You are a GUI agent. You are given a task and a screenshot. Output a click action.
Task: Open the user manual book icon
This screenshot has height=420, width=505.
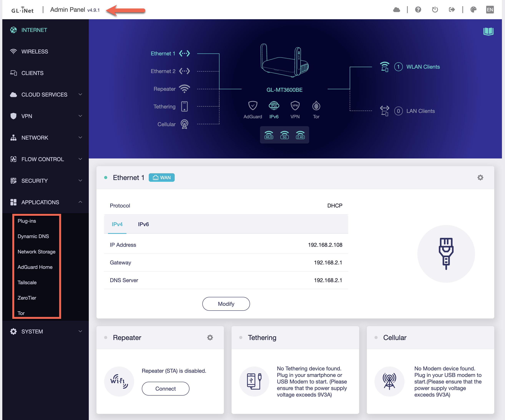coord(488,31)
